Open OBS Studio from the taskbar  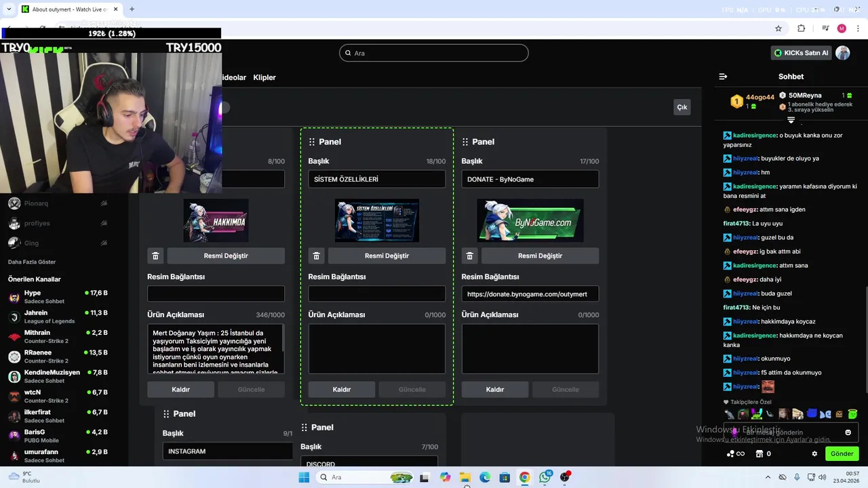[x=565, y=477]
